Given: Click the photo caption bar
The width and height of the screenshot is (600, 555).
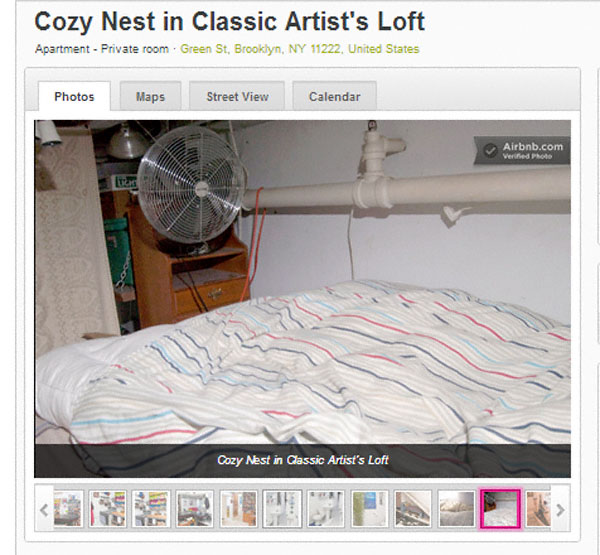Looking at the screenshot, I should (x=302, y=460).
